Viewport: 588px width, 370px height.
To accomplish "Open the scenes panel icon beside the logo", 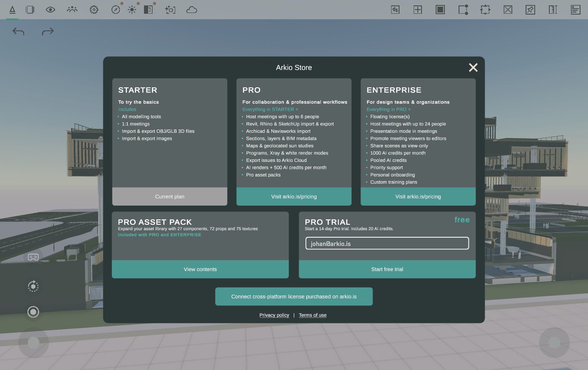I will [30, 10].
